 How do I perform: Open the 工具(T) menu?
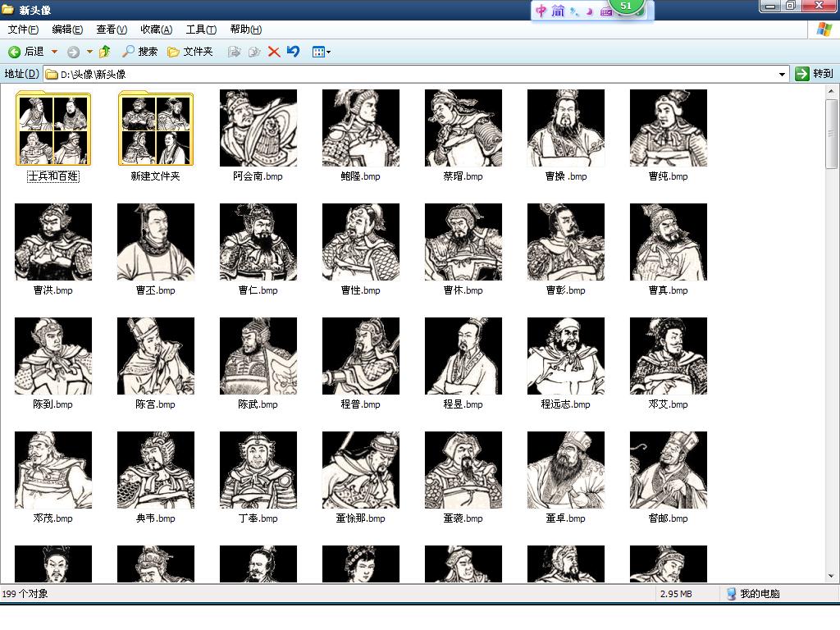click(x=201, y=30)
